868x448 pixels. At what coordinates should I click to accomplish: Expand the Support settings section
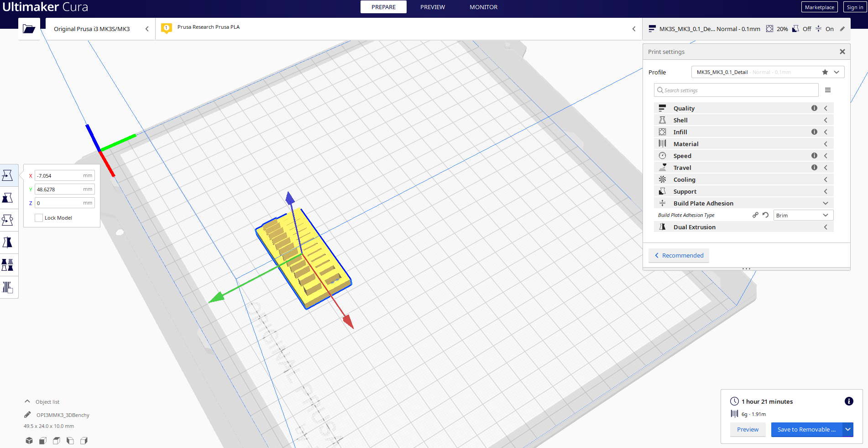pyautogui.click(x=744, y=191)
